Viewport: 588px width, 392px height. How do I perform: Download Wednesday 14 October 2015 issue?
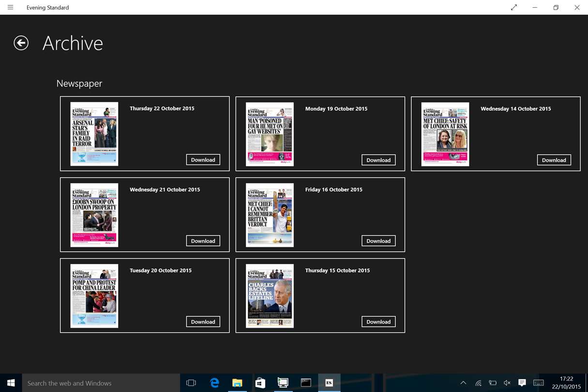tap(554, 160)
